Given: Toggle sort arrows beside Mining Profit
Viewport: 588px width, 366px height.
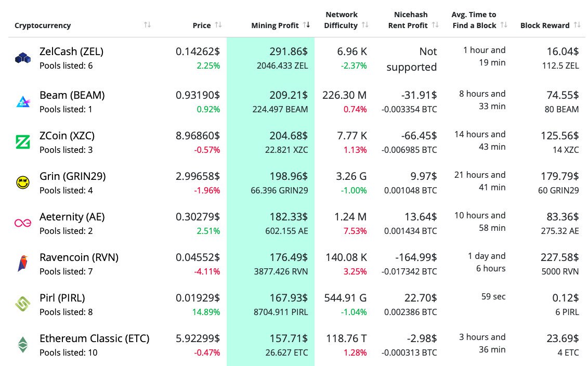Looking at the screenshot, I should 306,25.
